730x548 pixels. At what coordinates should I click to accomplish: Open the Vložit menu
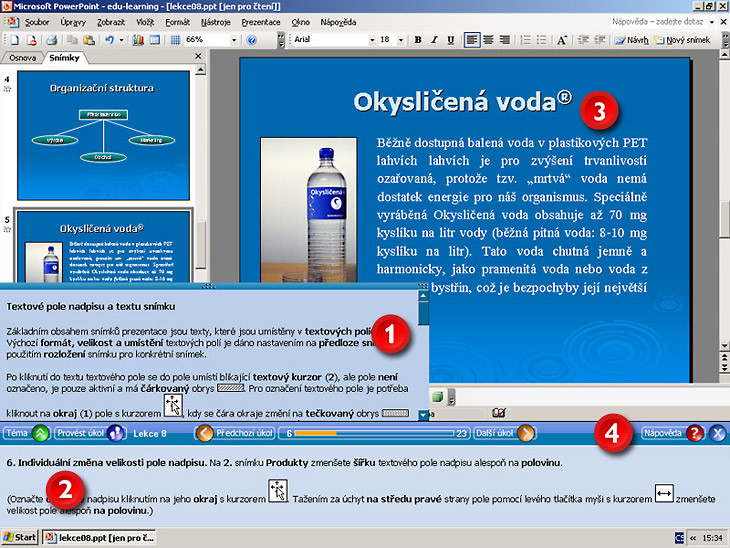click(145, 22)
